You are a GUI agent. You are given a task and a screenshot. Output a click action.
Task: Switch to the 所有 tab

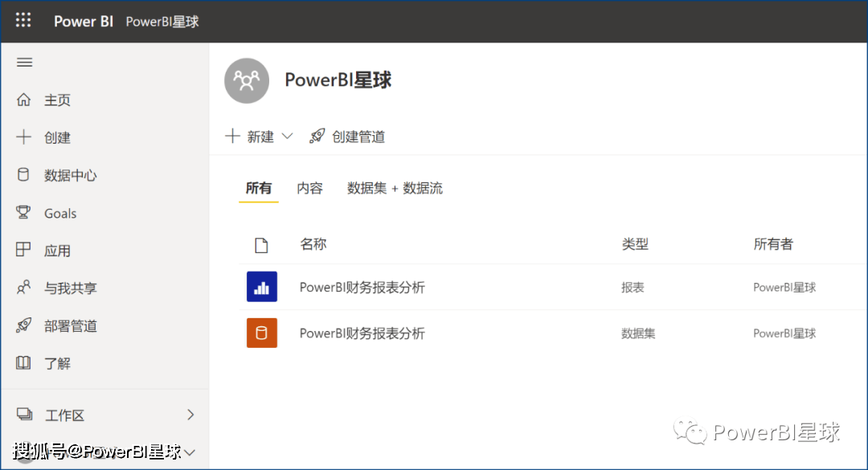258,189
